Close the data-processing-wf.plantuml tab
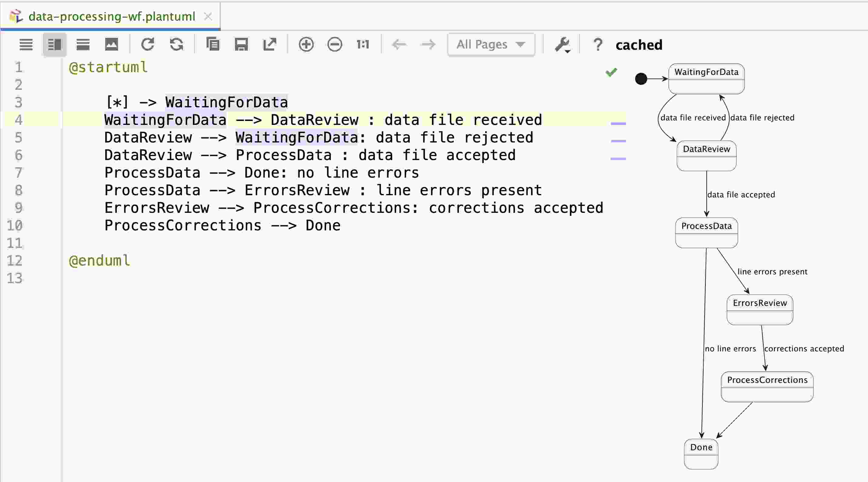Screen dimensions: 868x482 pyautogui.click(x=208, y=16)
